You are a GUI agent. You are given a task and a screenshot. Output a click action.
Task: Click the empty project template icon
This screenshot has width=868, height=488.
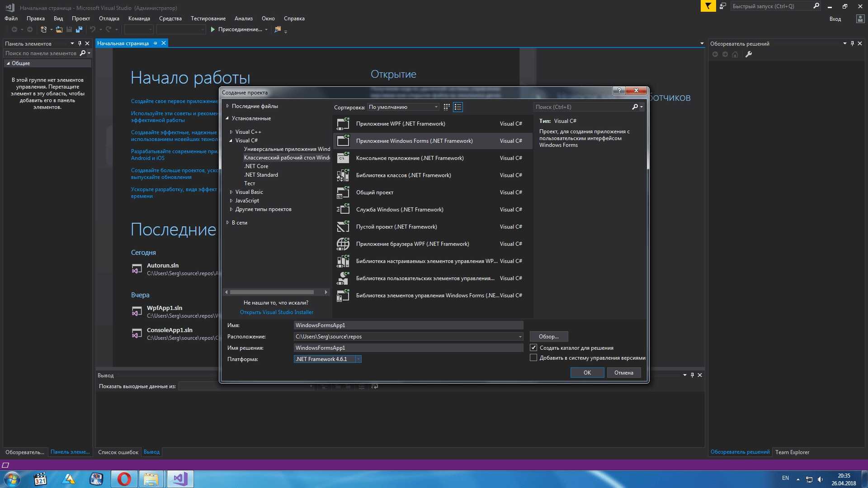pyautogui.click(x=343, y=226)
